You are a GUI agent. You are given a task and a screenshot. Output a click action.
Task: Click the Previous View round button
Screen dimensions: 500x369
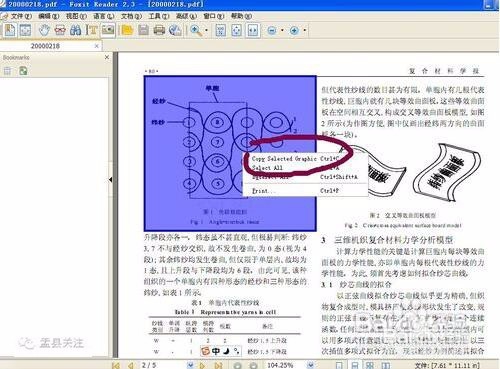(x=237, y=365)
